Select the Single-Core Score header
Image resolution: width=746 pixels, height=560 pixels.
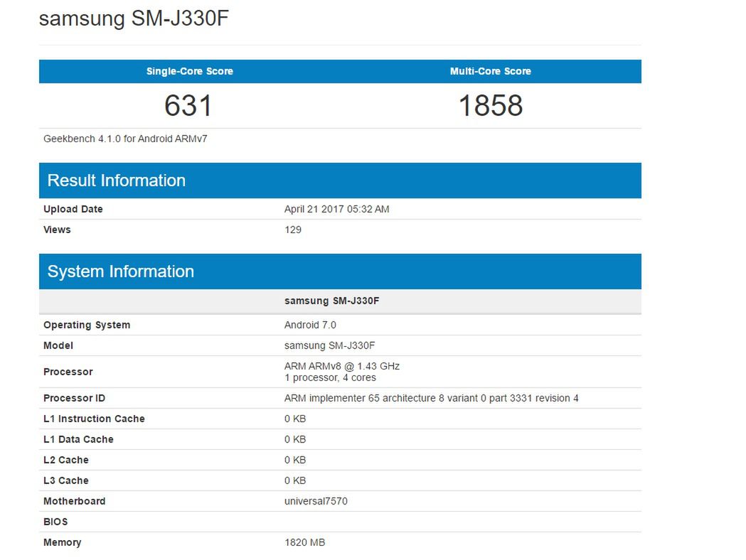189,71
